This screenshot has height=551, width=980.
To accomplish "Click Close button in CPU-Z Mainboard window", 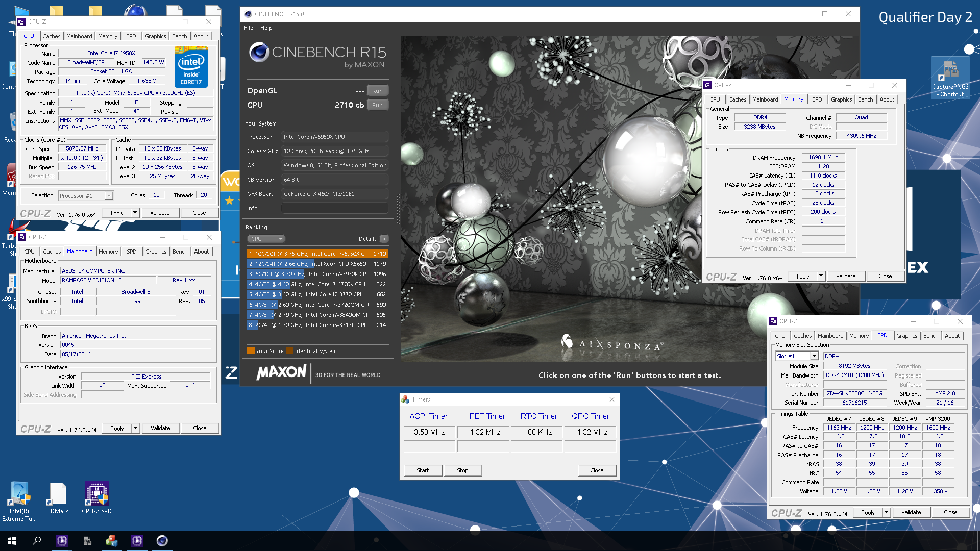I will [200, 428].
